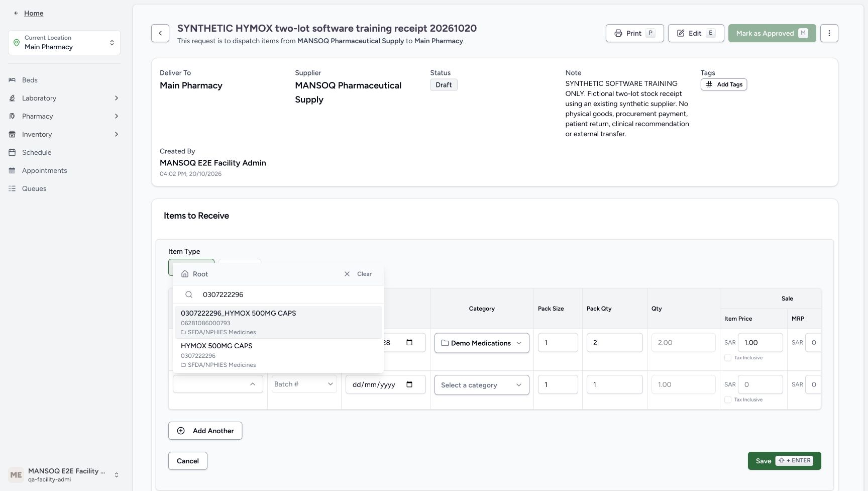Viewport: 868px width, 491px height.
Task: Click the back arrow next to Home
Action: (x=16, y=13)
